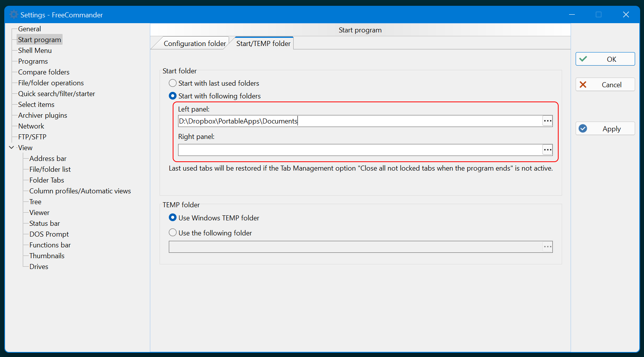The height and width of the screenshot is (357, 644).
Task: Open FTP/SFTP settings category
Action: (32, 137)
